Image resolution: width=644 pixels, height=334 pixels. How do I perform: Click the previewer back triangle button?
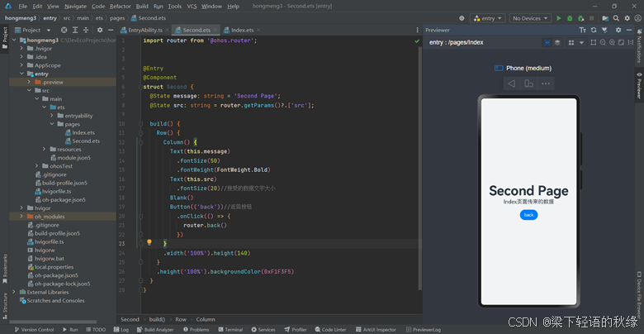point(511,83)
